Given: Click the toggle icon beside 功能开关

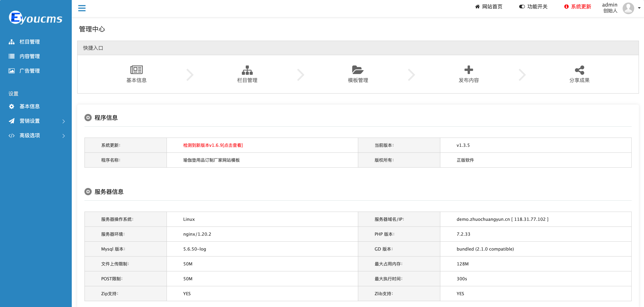Looking at the screenshot, I should tap(522, 7).
